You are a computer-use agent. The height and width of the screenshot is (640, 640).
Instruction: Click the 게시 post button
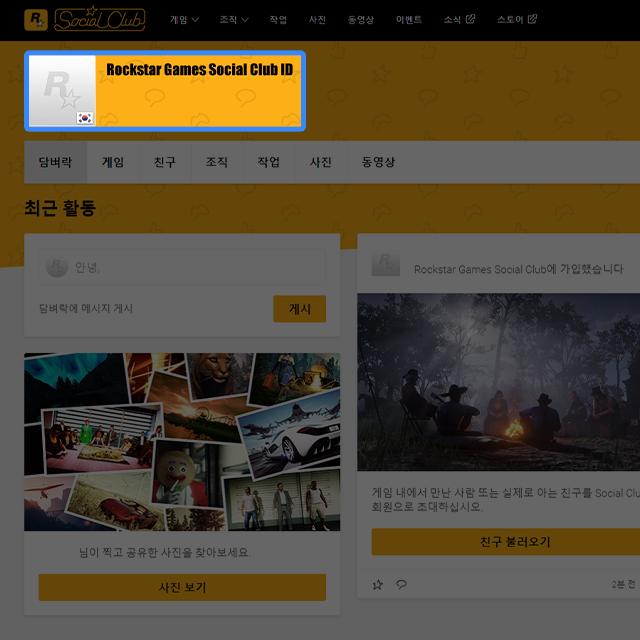[x=300, y=309]
